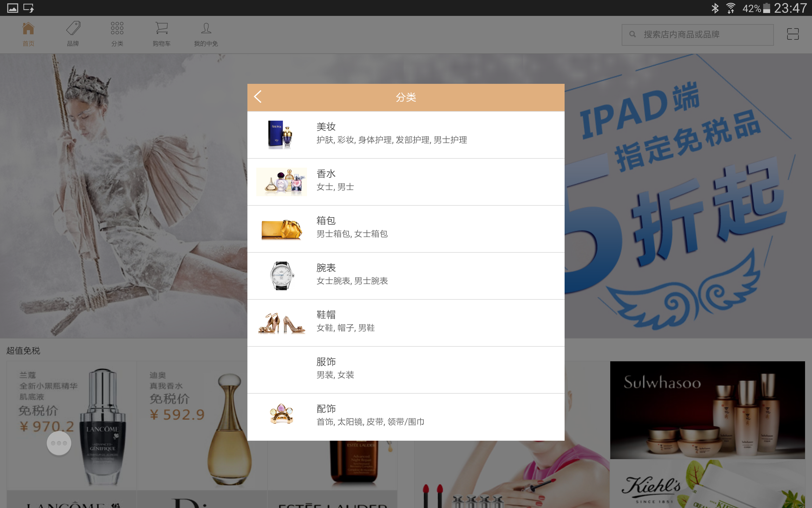This screenshot has height=508, width=812.
Task: Tap the 鞋帽 high heels thumbnail
Action: pos(282,323)
